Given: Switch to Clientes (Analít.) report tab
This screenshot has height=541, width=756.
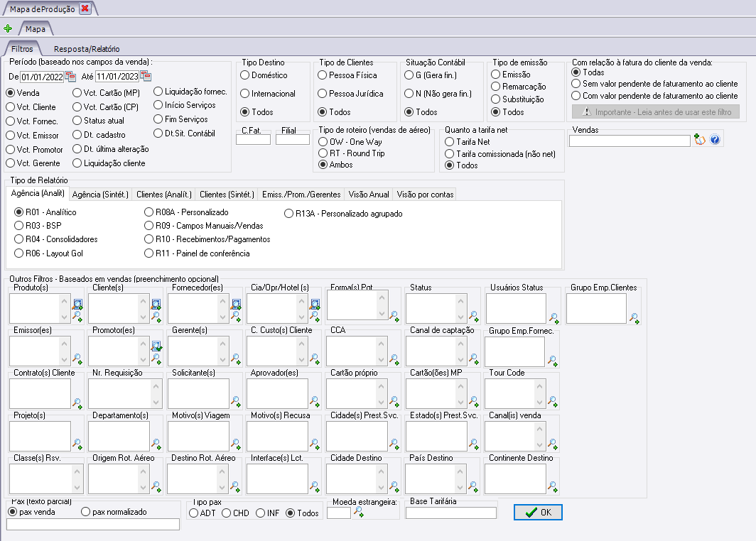Looking at the screenshot, I should (164, 194).
